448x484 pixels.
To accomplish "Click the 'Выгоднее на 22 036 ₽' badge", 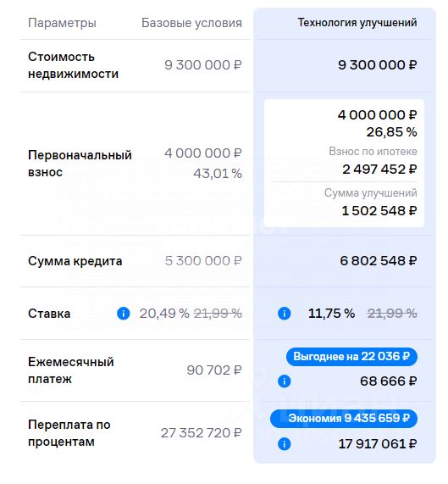I will coord(351,357).
